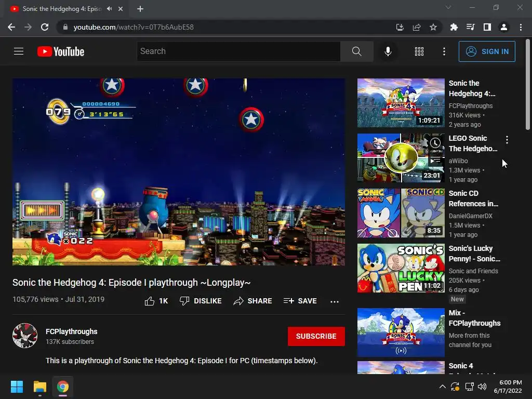Click Sonic and Friends channel name
This screenshot has height=399, width=532.
point(473,271)
